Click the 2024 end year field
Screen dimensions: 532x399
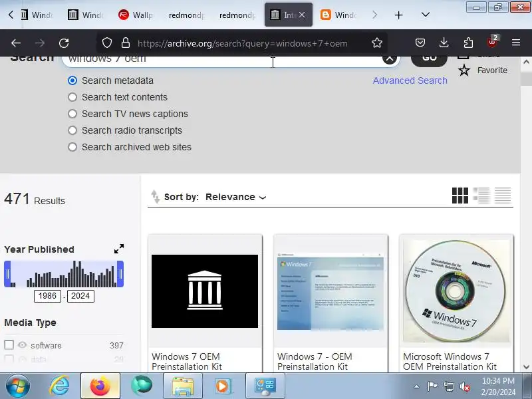tap(80, 296)
